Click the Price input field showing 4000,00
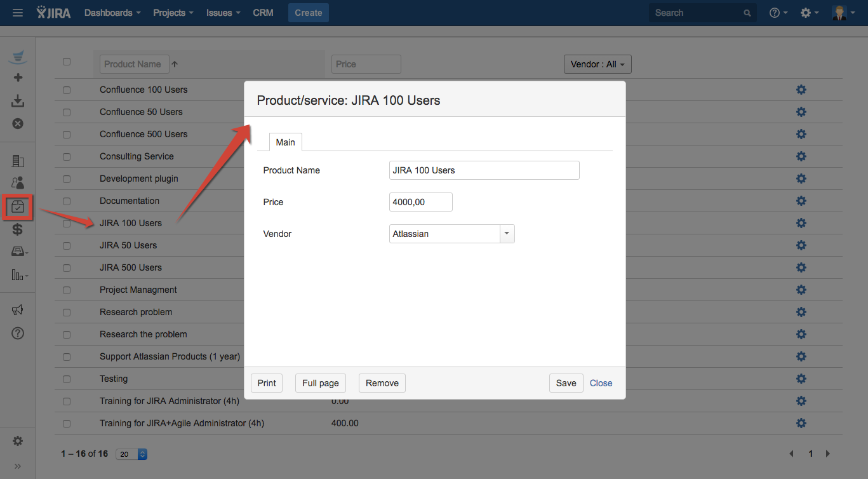This screenshot has width=868, height=479. coord(420,202)
